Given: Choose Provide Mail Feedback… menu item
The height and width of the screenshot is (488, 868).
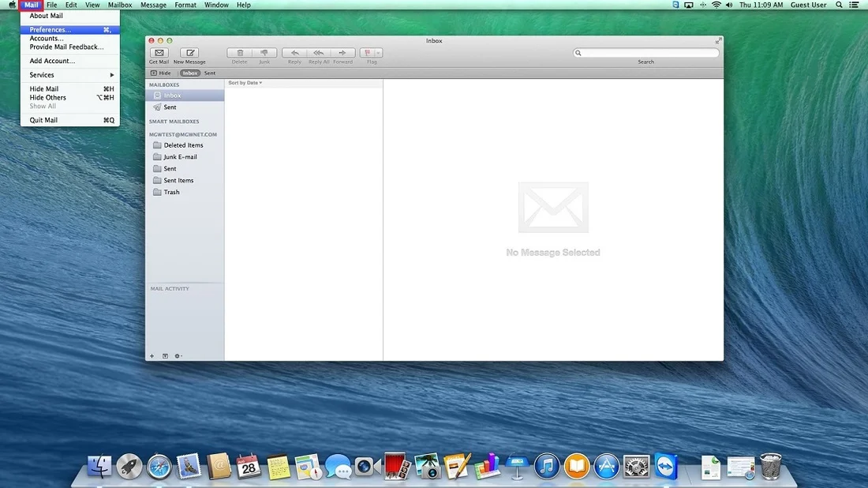Looking at the screenshot, I should coord(69,47).
